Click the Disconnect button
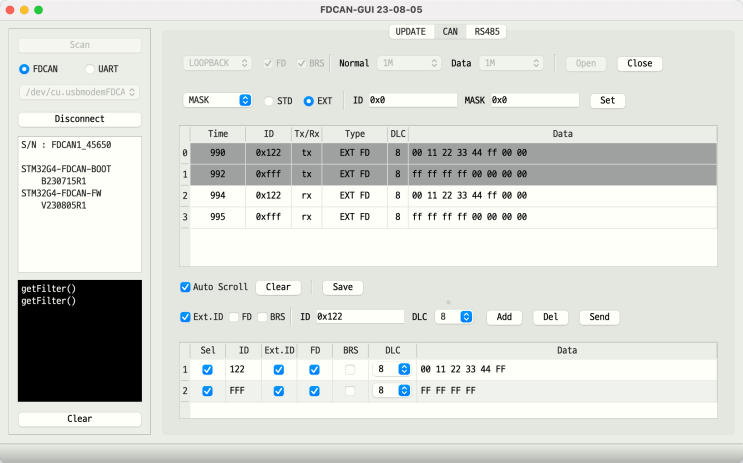743x463 pixels. click(x=80, y=119)
